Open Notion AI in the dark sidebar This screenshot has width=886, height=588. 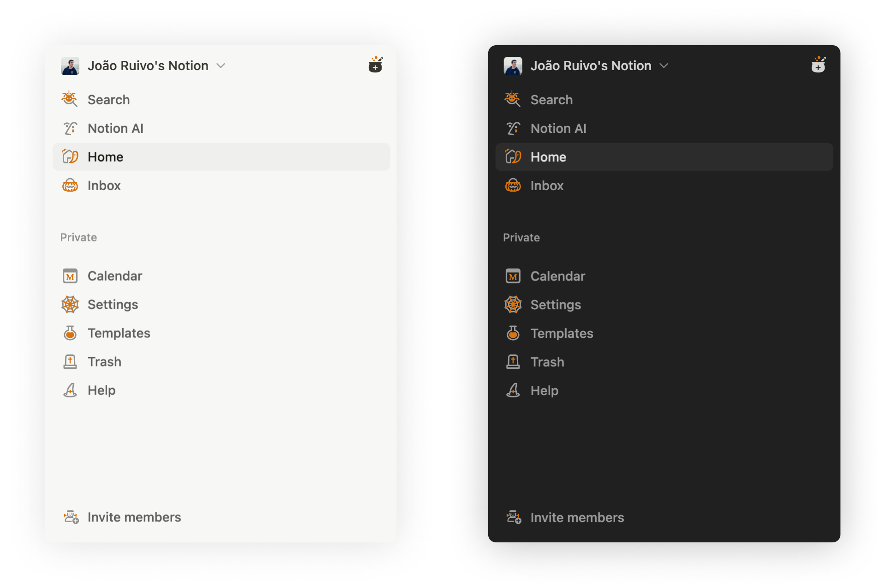click(558, 128)
